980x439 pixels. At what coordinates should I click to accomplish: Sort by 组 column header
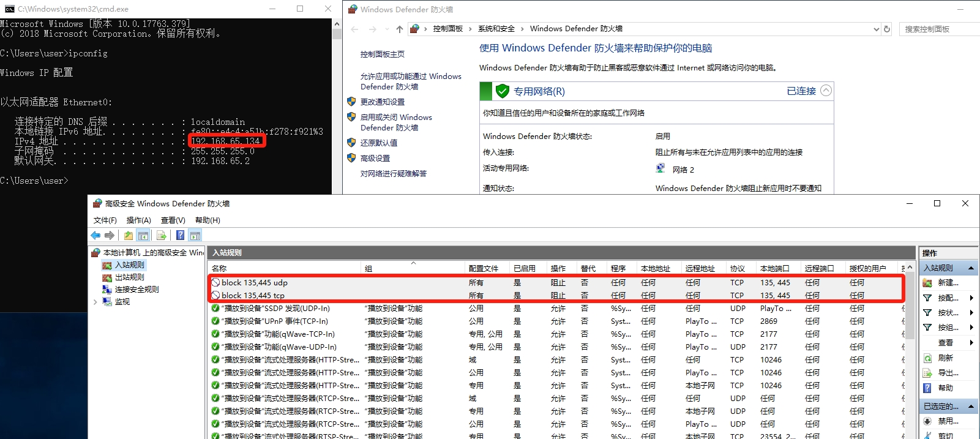coord(413,269)
